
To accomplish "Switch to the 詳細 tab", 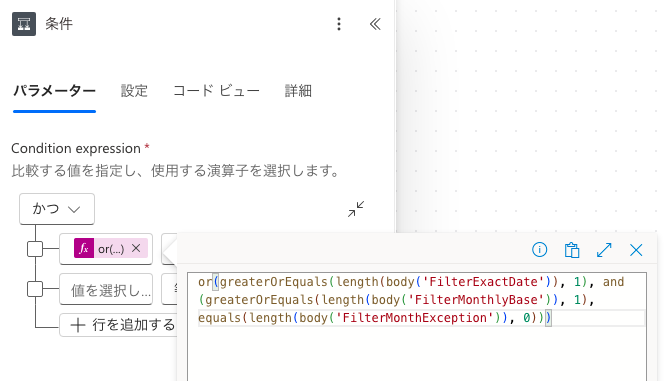I will (x=298, y=91).
